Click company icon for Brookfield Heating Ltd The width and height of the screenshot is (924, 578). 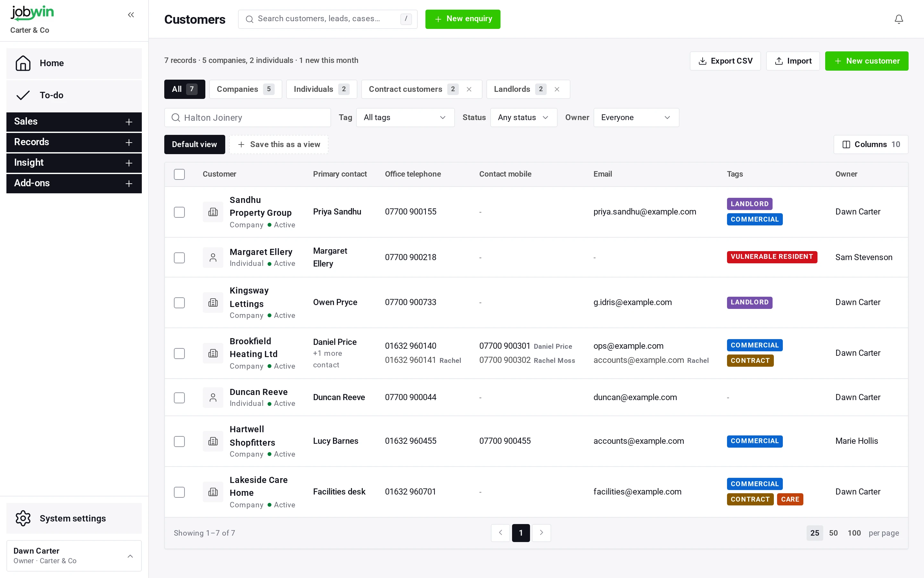[213, 353]
